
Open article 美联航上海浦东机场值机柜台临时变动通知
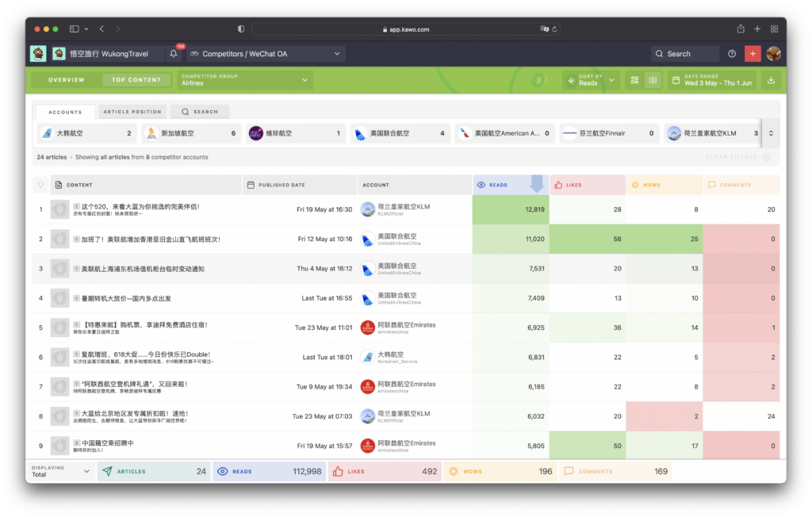point(143,269)
